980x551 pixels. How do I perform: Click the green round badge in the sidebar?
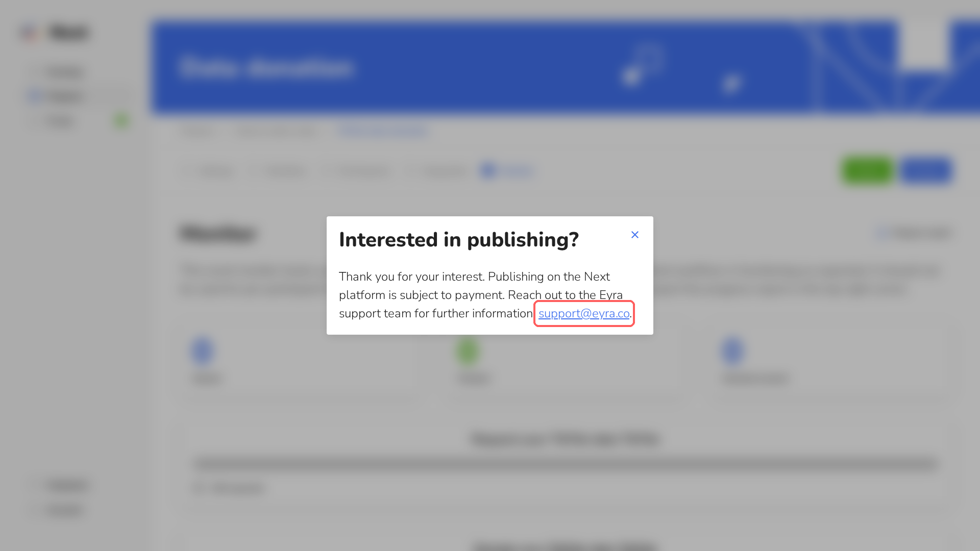pyautogui.click(x=121, y=121)
